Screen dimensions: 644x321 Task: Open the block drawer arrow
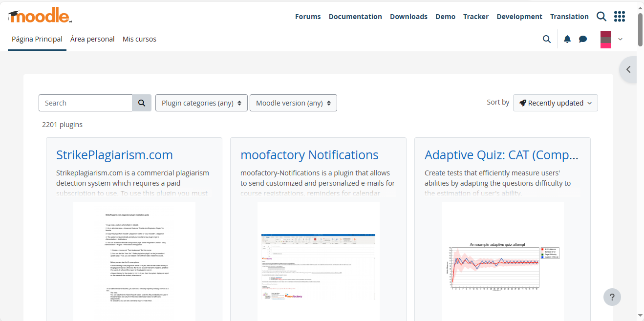point(628,69)
